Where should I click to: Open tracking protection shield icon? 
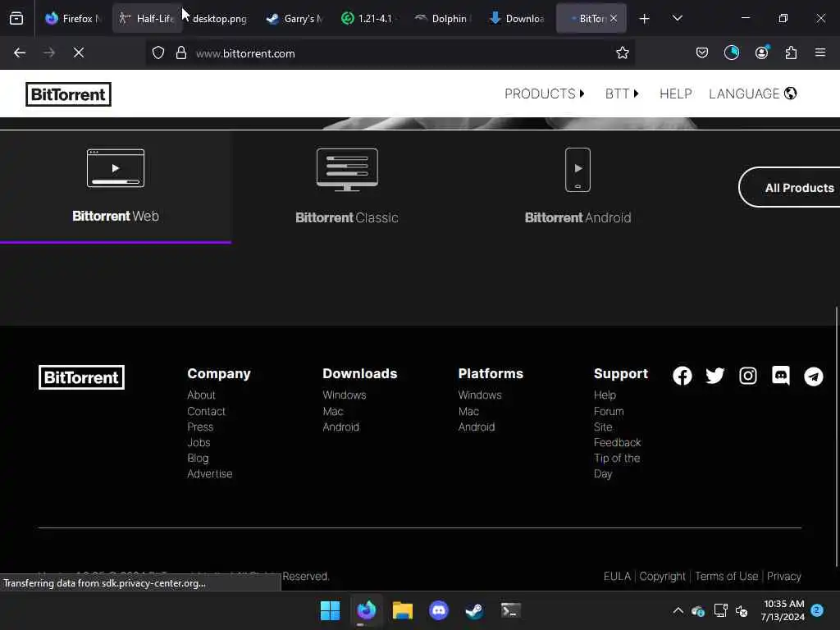pyautogui.click(x=158, y=53)
